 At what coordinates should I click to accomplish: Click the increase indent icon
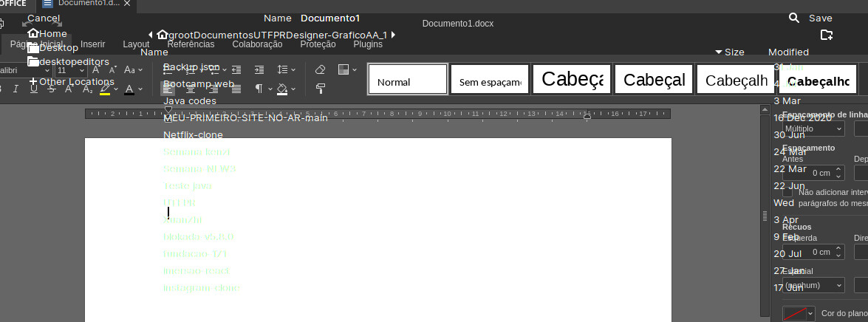259,69
